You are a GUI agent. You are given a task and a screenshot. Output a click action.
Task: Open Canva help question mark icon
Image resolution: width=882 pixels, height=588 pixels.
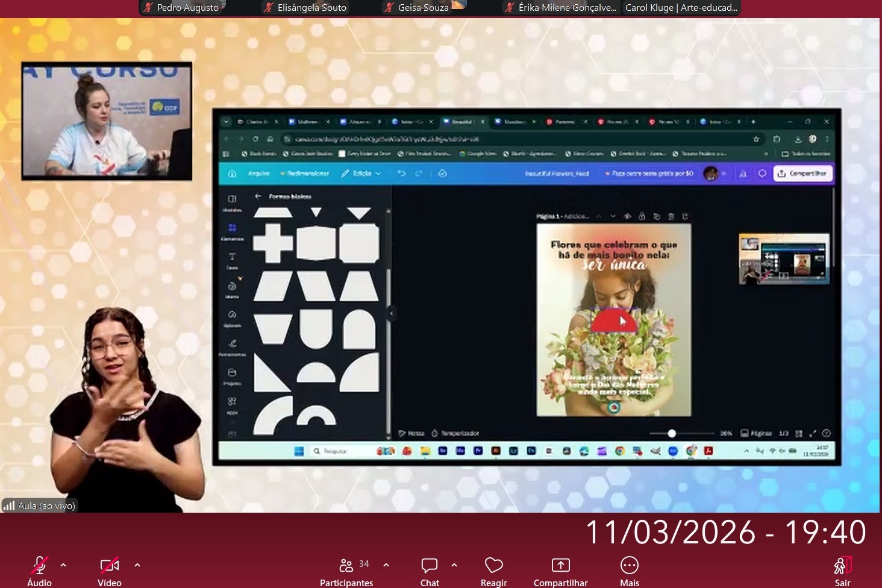(x=827, y=433)
